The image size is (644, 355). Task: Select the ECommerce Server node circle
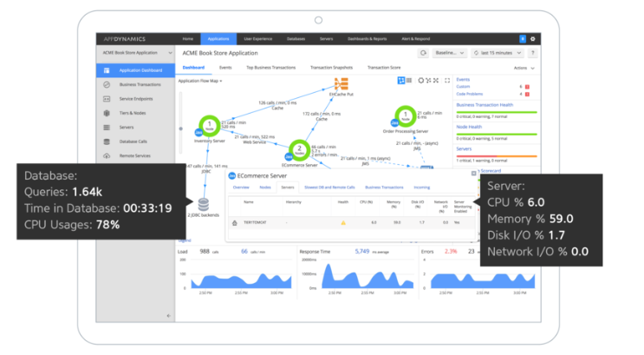click(x=299, y=150)
